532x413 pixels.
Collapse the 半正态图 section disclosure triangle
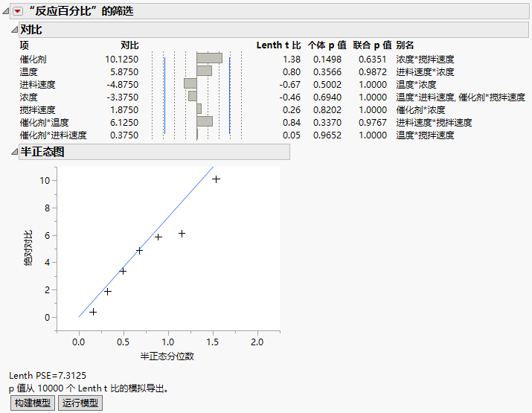(x=14, y=152)
